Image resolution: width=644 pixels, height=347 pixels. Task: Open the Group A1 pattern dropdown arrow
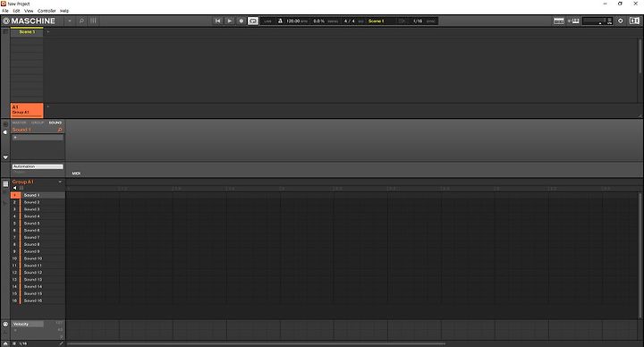[x=60, y=182]
